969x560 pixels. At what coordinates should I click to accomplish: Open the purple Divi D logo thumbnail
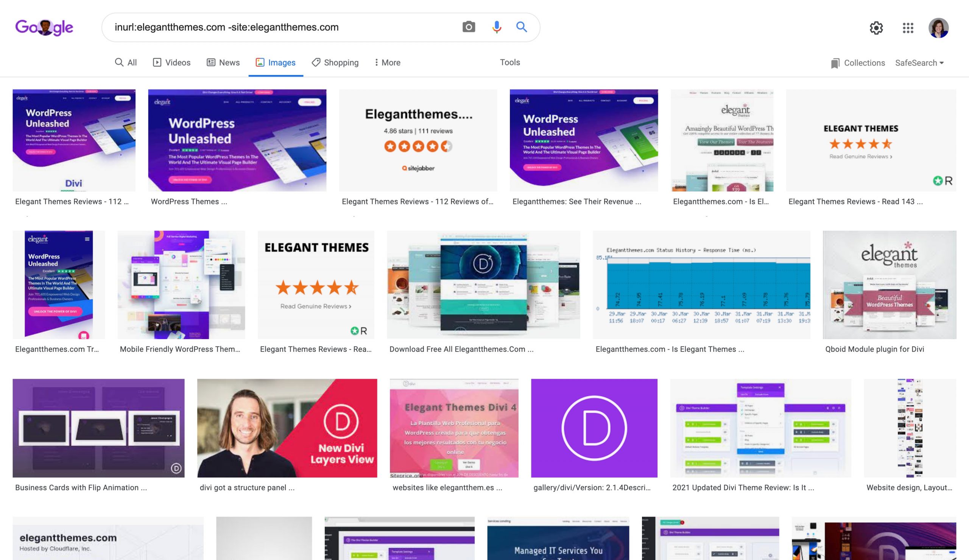coord(594,428)
